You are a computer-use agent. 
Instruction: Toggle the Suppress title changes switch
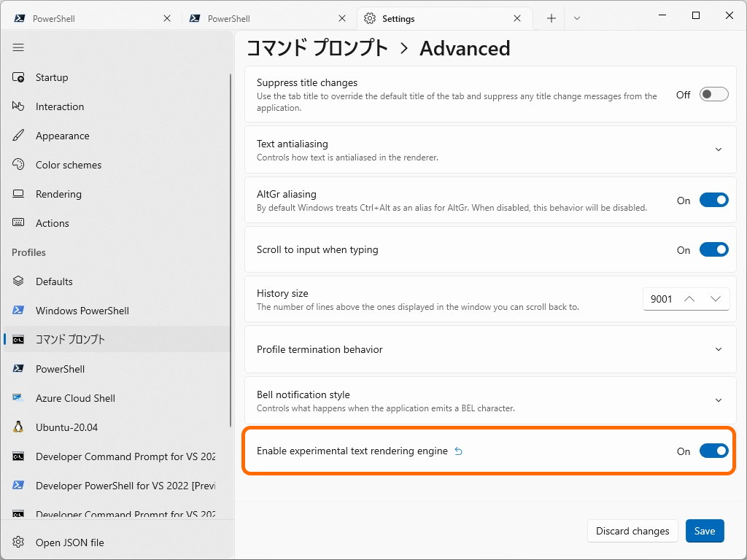click(x=713, y=93)
